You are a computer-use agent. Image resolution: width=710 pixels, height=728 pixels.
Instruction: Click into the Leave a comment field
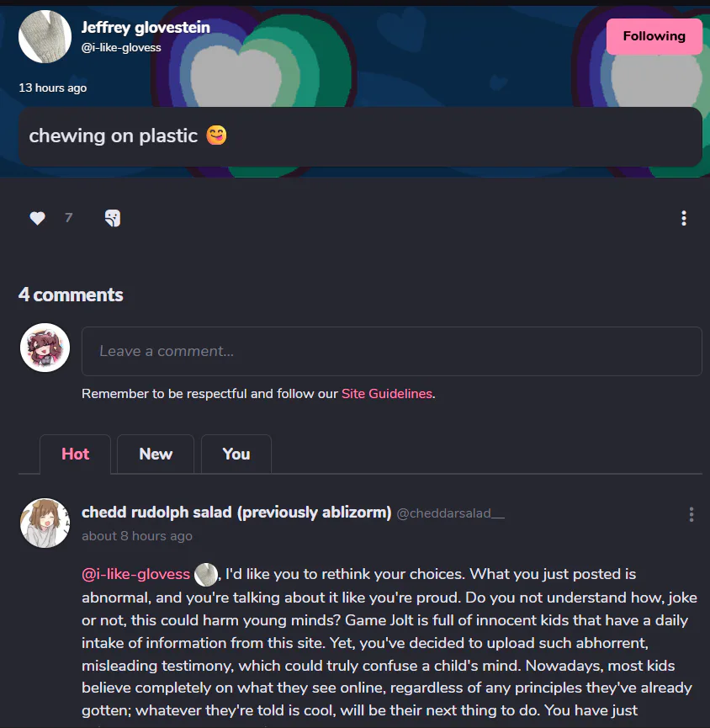point(391,351)
